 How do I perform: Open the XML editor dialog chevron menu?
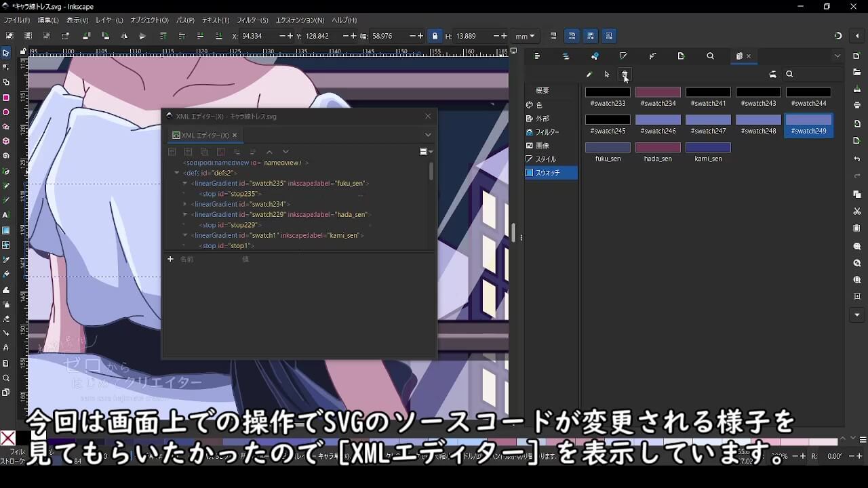point(428,135)
